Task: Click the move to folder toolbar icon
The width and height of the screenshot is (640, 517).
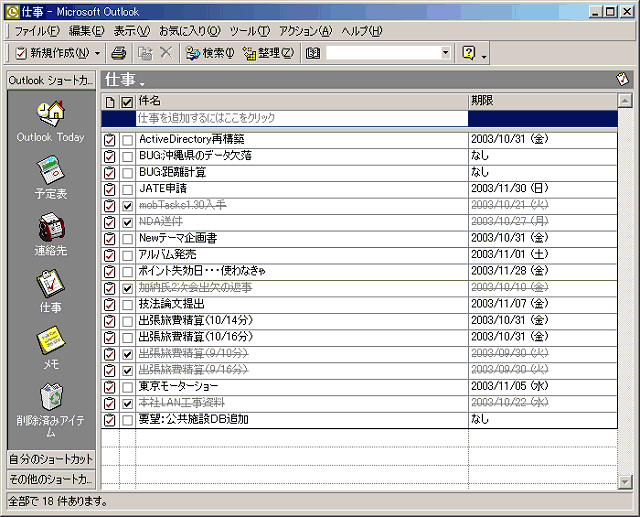Action: coord(145,53)
